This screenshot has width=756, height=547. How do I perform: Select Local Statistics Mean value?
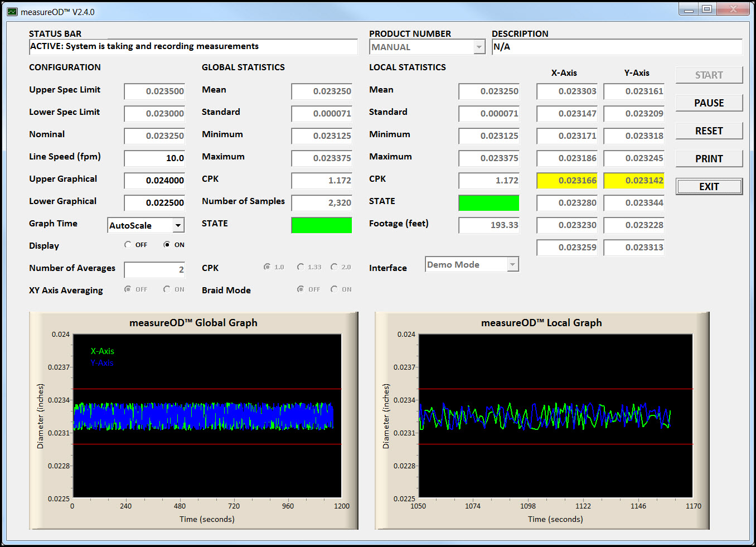click(489, 91)
